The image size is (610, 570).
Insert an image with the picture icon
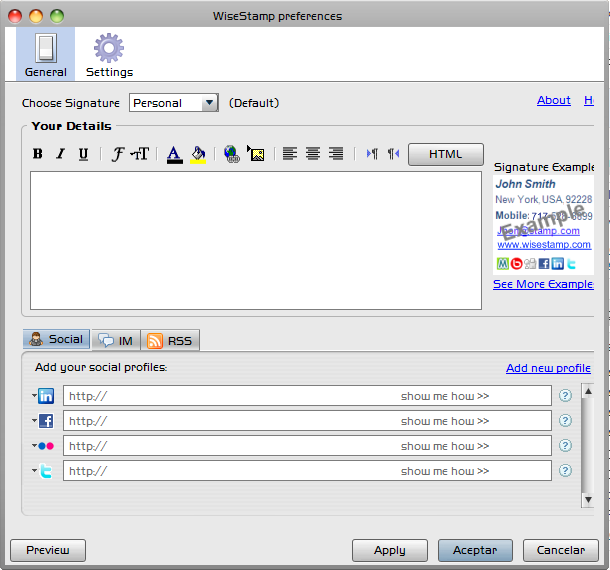pos(256,153)
